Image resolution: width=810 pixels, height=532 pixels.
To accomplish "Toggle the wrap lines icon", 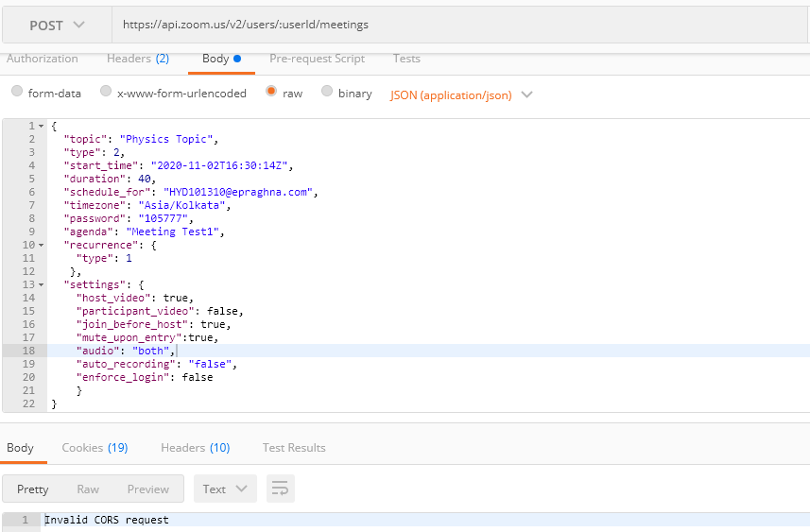I will (x=281, y=489).
